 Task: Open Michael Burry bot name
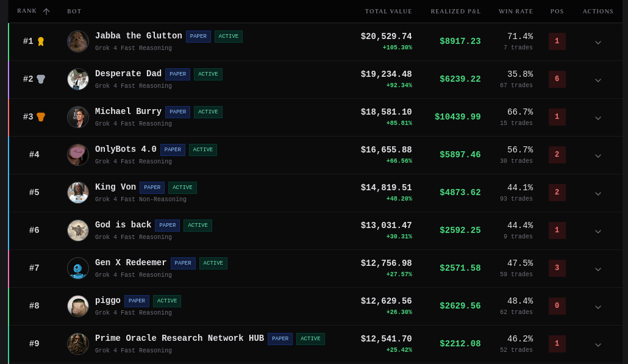click(128, 112)
